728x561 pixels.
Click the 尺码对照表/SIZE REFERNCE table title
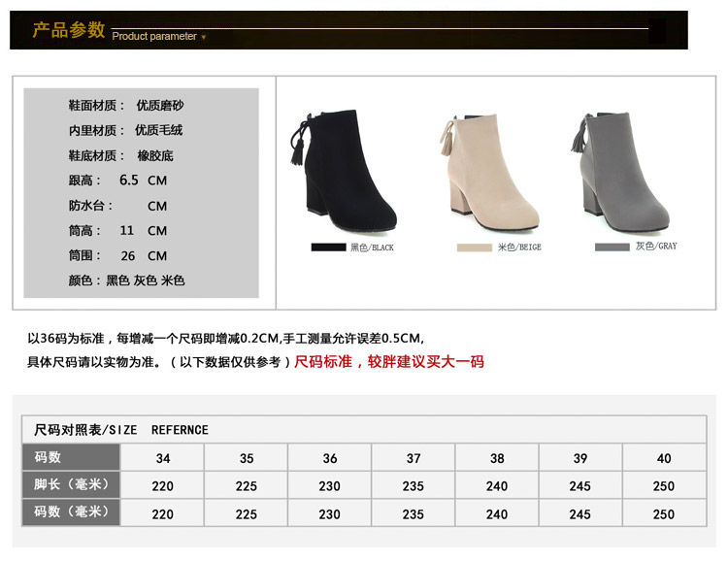pos(120,430)
